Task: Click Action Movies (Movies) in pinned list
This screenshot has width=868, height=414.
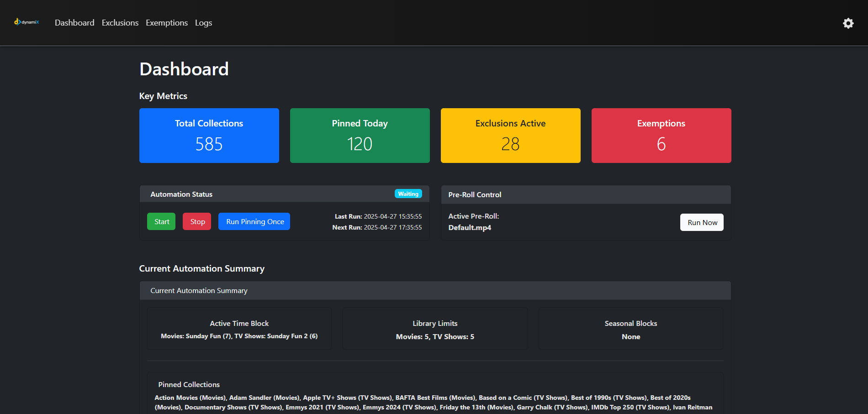Action: click(x=191, y=398)
